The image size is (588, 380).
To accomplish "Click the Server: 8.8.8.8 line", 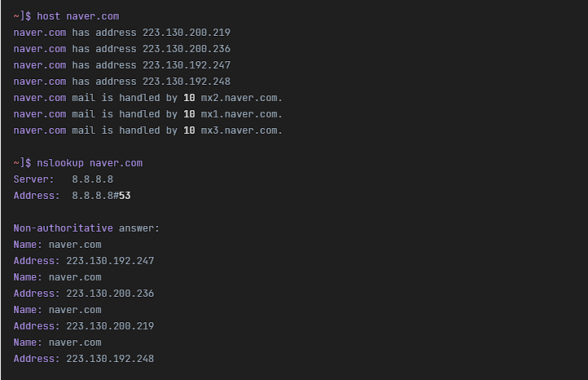I will (64, 179).
